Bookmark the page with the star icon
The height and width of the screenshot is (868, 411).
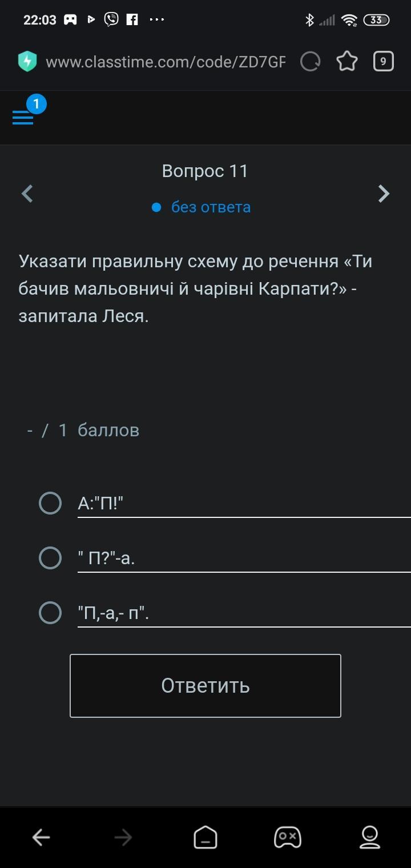(347, 62)
